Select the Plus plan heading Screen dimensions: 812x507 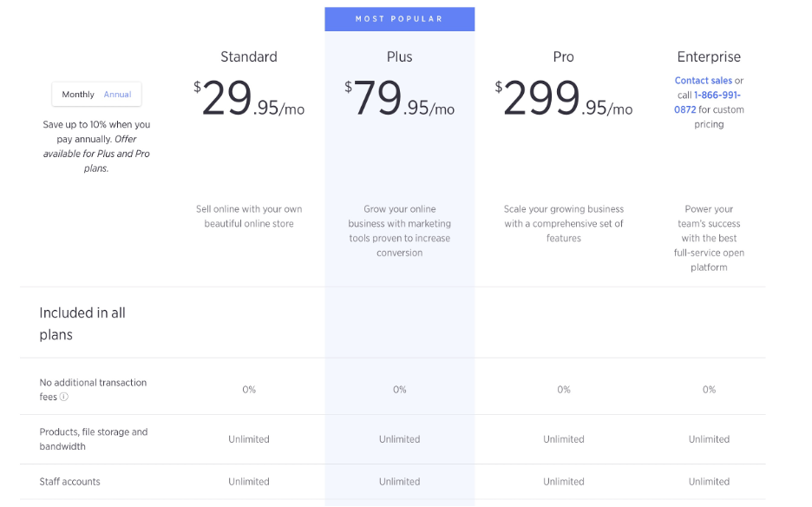coord(399,57)
